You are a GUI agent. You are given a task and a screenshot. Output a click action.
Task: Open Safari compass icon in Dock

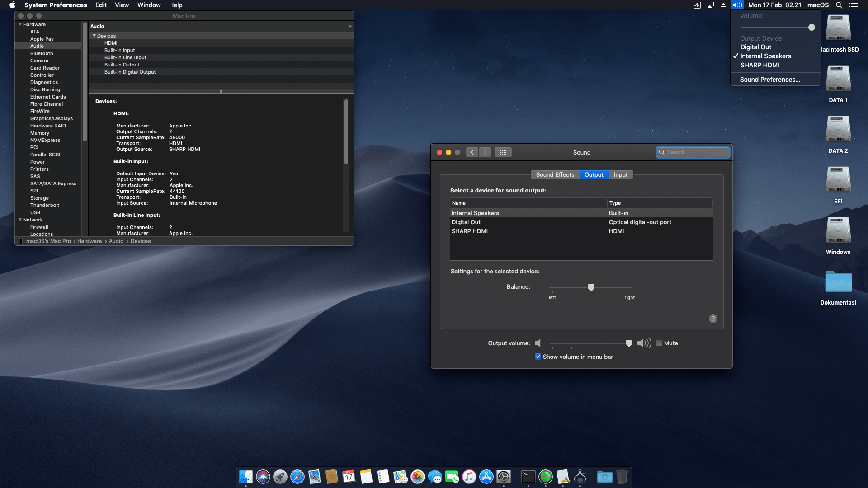pyautogui.click(x=297, y=477)
